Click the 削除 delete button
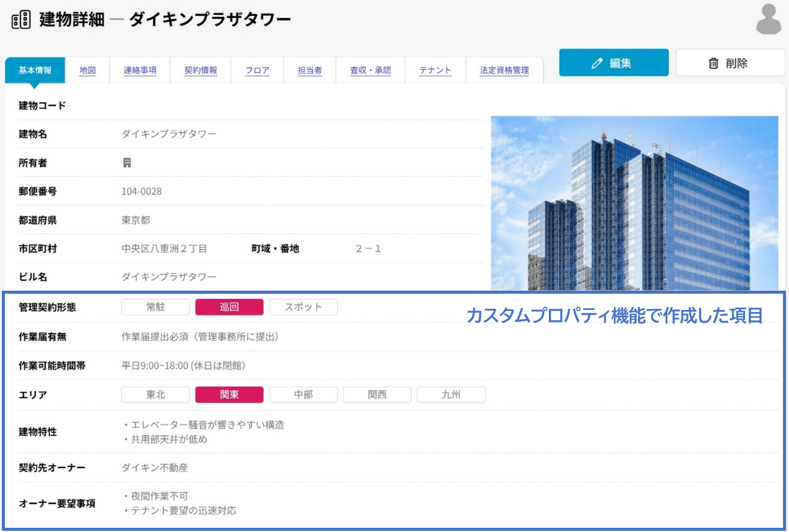Viewport: 789px width, 532px height. click(730, 63)
